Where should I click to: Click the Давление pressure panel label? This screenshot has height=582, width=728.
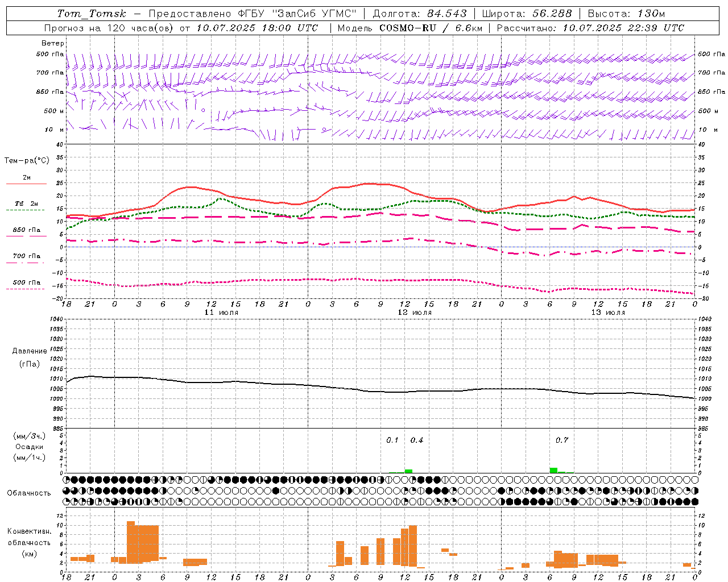pyautogui.click(x=30, y=351)
